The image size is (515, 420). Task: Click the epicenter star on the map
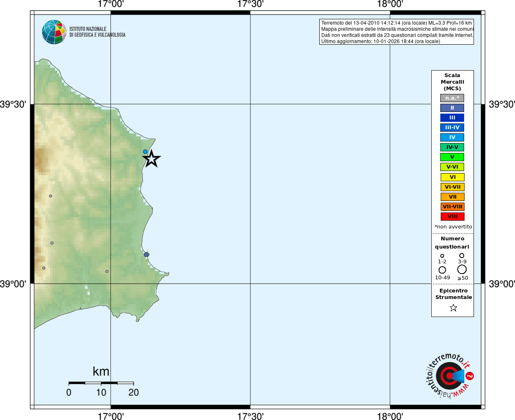point(151,159)
